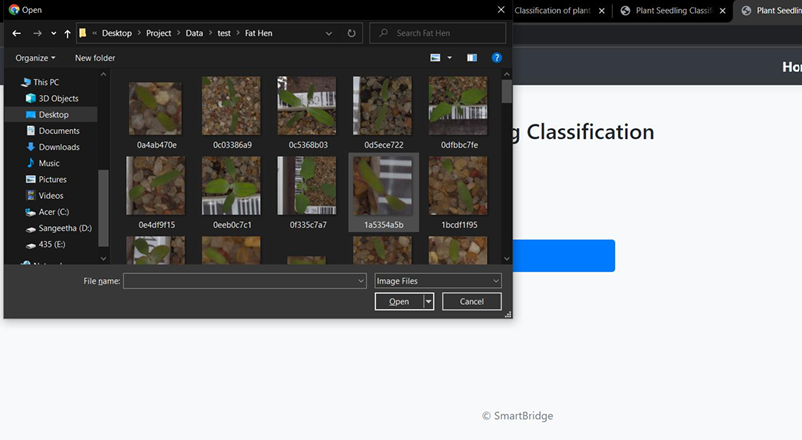Go up one folder level
802x440 pixels.
[x=67, y=33]
